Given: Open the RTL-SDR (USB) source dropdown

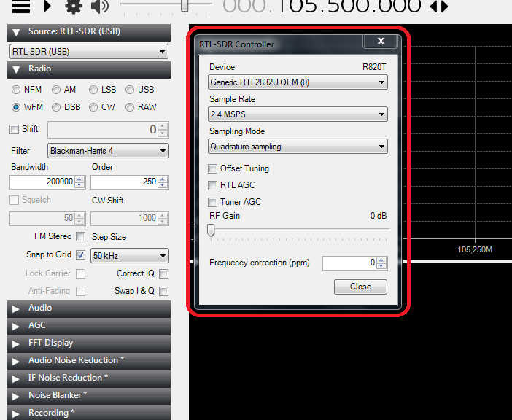Looking at the screenshot, I should point(89,52).
